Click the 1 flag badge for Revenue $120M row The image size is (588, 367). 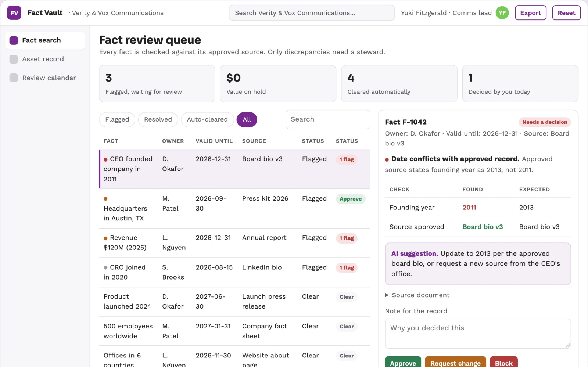point(347,238)
